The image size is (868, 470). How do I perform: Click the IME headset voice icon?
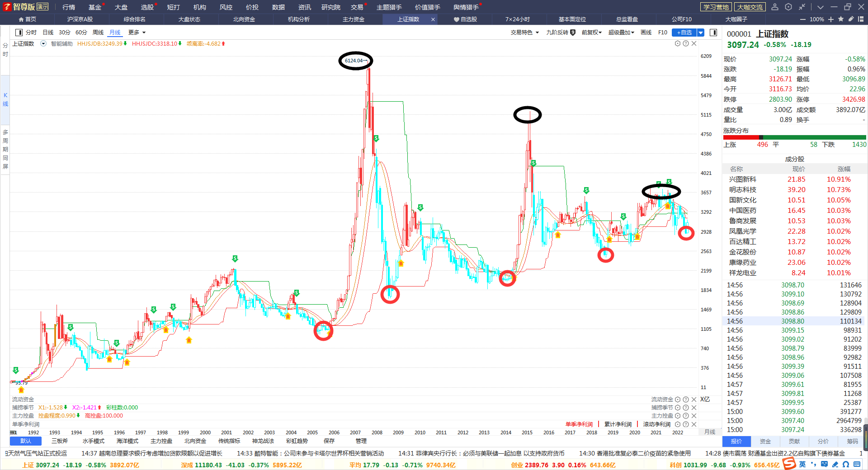(846, 464)
